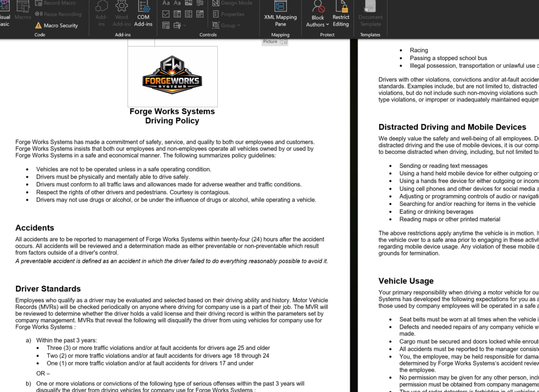Click the 'Accidents' heading

coord(35,228)
